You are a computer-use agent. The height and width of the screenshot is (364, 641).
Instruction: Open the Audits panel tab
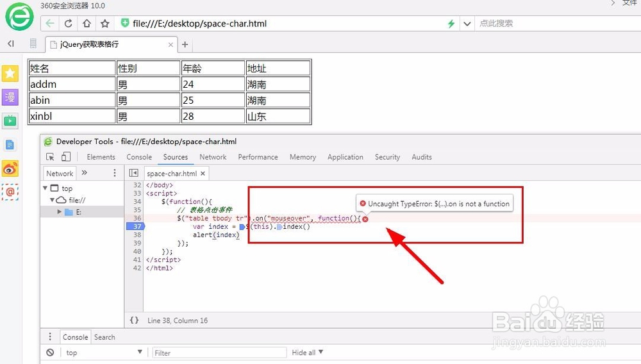[422, 157]
